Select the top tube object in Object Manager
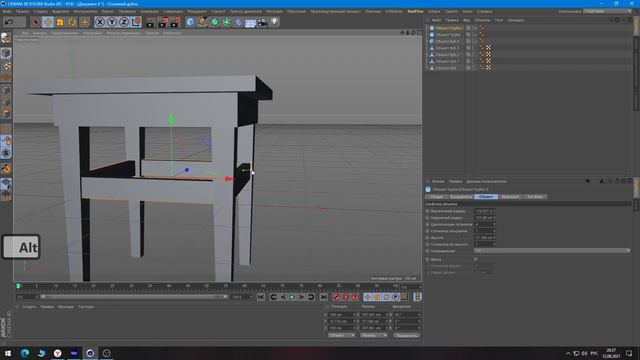The height and width of the screenshot is (360, 640). point(449,28)
